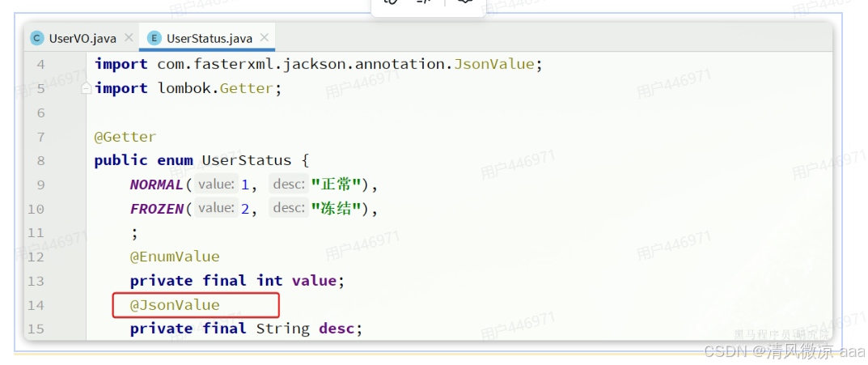Click the @JsonValue annotation on line 14
The width and height of the screenshot is (868, 365).
[x=175, y=305]
